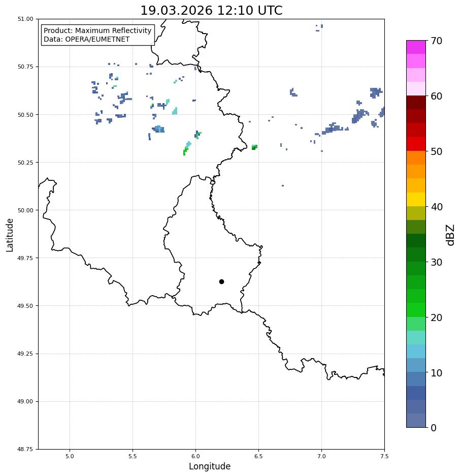Click the latitude tick label '50.25'

click(x=25, y=163)
